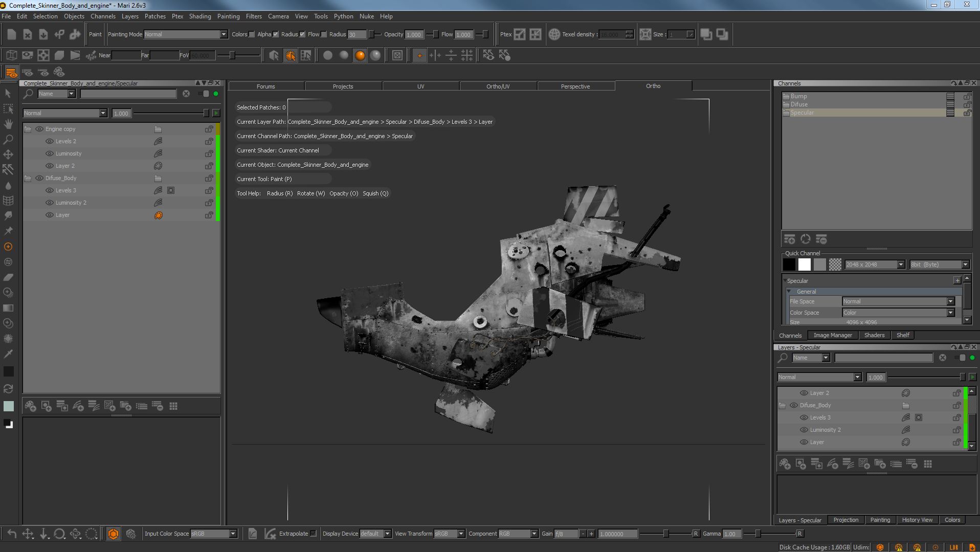
Task: Toggle the Extrapolate checkbox
Action: [x=313, y=534]
